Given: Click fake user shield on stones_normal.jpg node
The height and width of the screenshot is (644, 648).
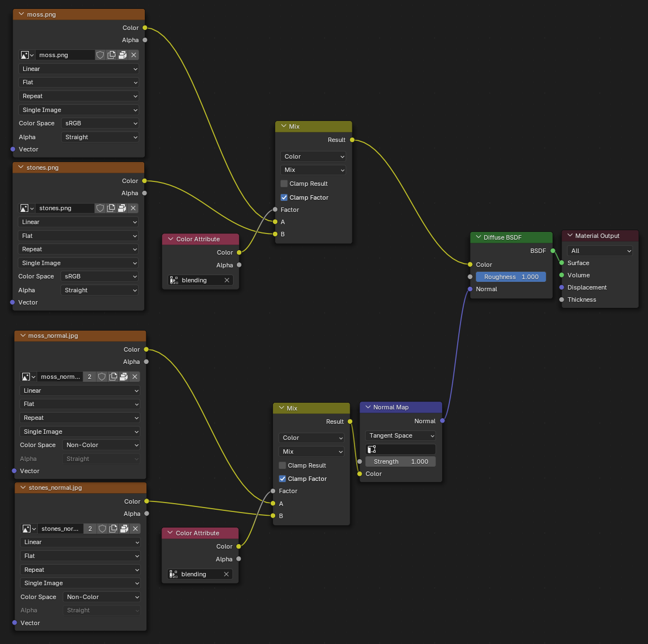Looking at the screenshot, I should point(102,529).
